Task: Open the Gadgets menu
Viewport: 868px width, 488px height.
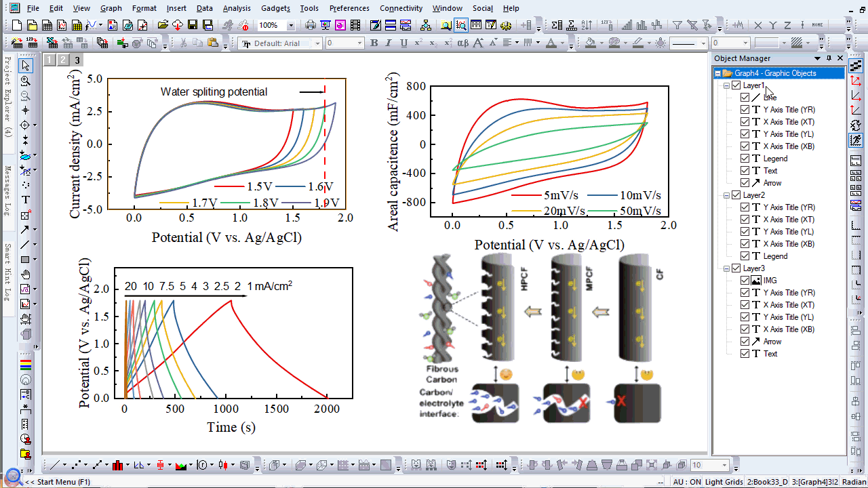Action: pyautogui.click(x=276, y=8)
